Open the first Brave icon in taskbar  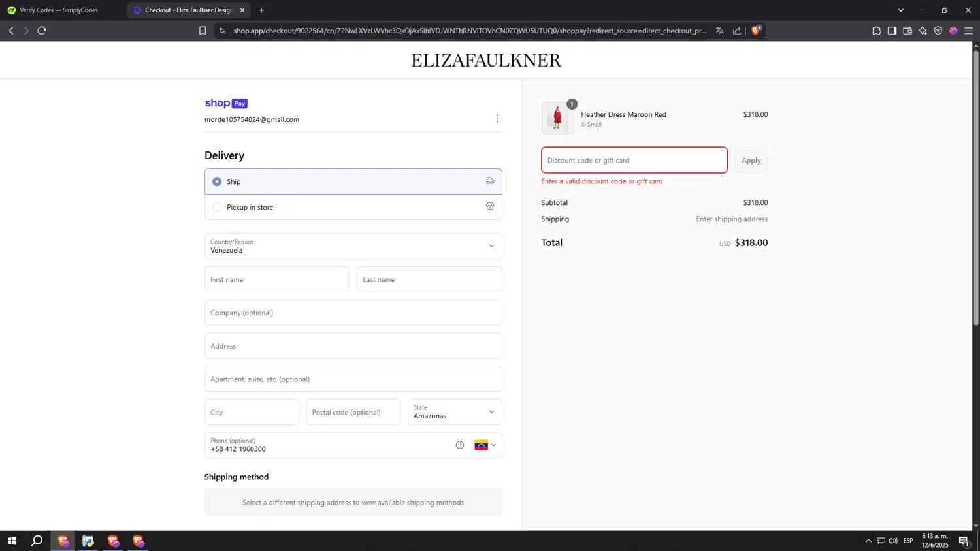pyautogui.click(x=63, y=541)
